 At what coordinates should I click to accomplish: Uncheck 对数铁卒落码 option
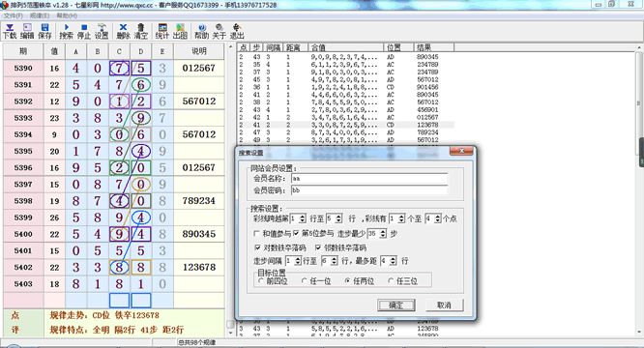click(x=257, y=247)
